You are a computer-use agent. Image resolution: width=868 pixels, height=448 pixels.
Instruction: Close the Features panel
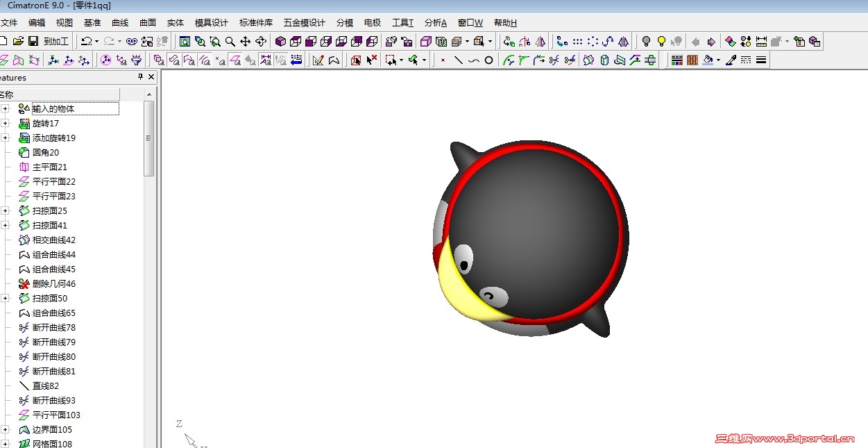(151, 77)
